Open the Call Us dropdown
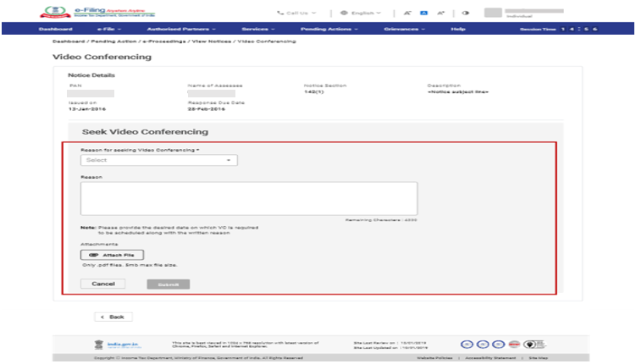The image size is (636, 364). tap(296, 14)
